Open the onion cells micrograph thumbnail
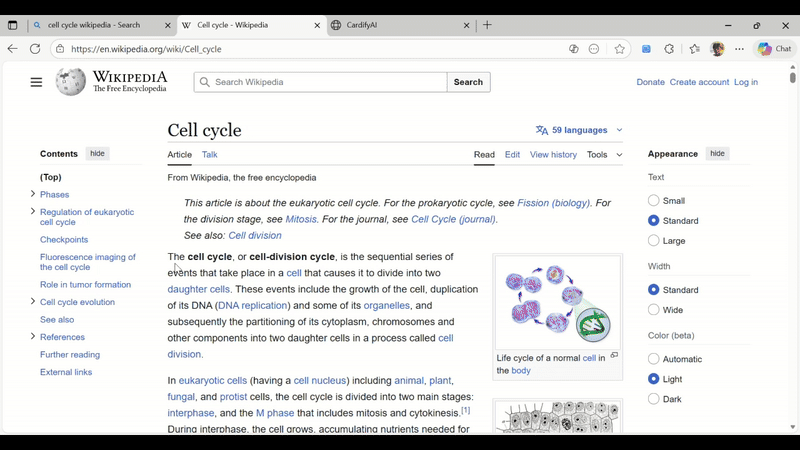The image size is (800, 450). [x=558, y=417]
